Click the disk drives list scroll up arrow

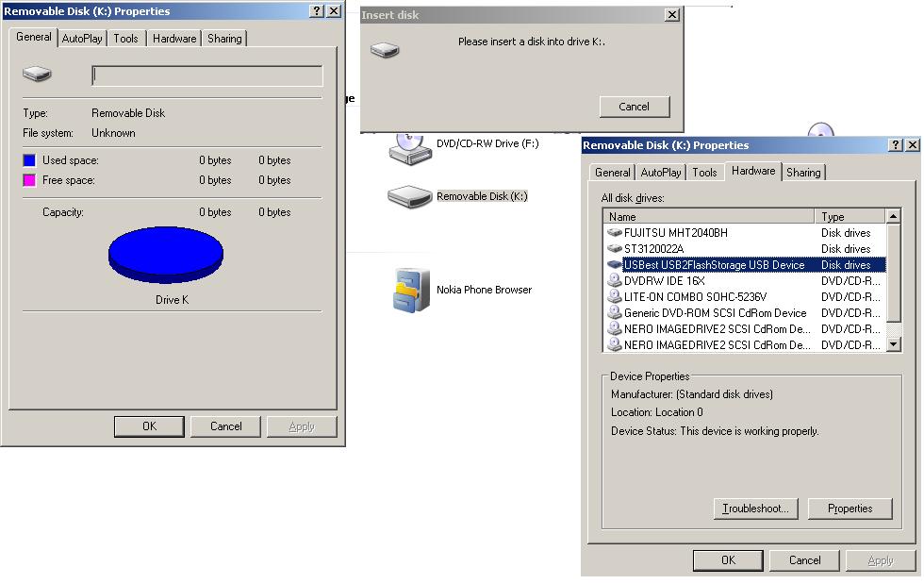[x=894, y=216]
